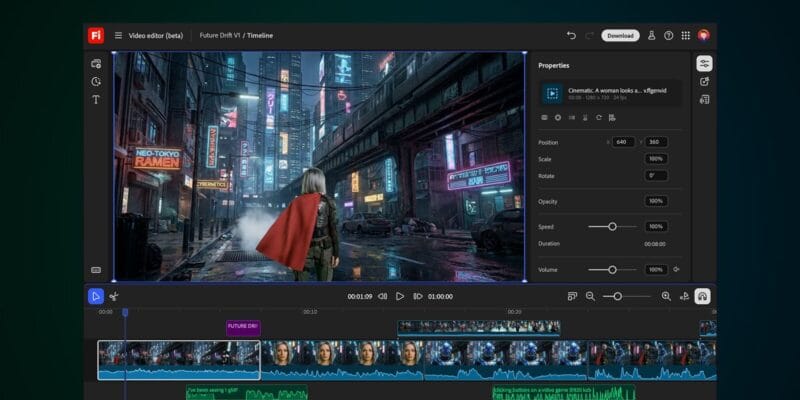The image size is (800, 400).
Task: Edit the Volume percentage field
Action: pos(656,269)
